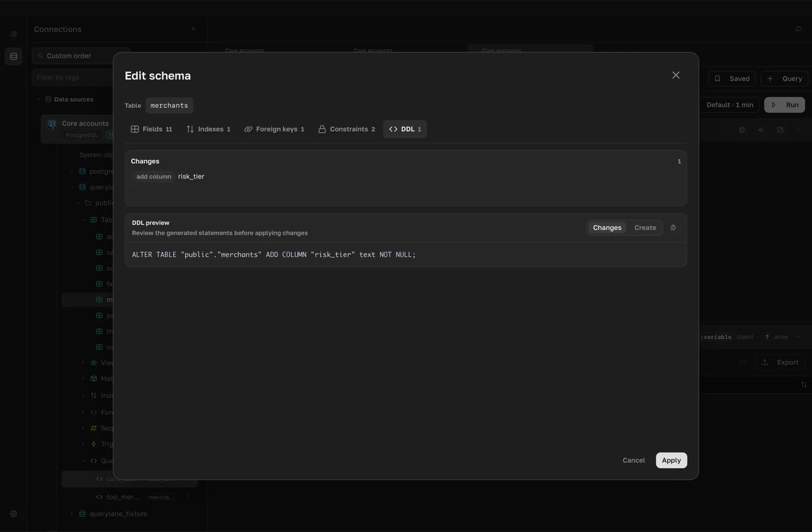Expand the querylane_fixture database
812x532 pixels.
point(72,514)
